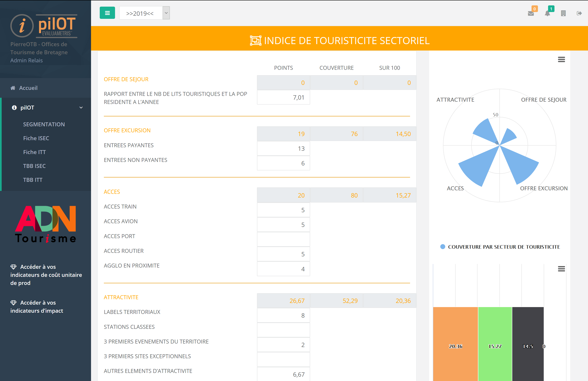Click the pilOT Evaluametris logo
The image size is (588, 381).
point(44,26)
